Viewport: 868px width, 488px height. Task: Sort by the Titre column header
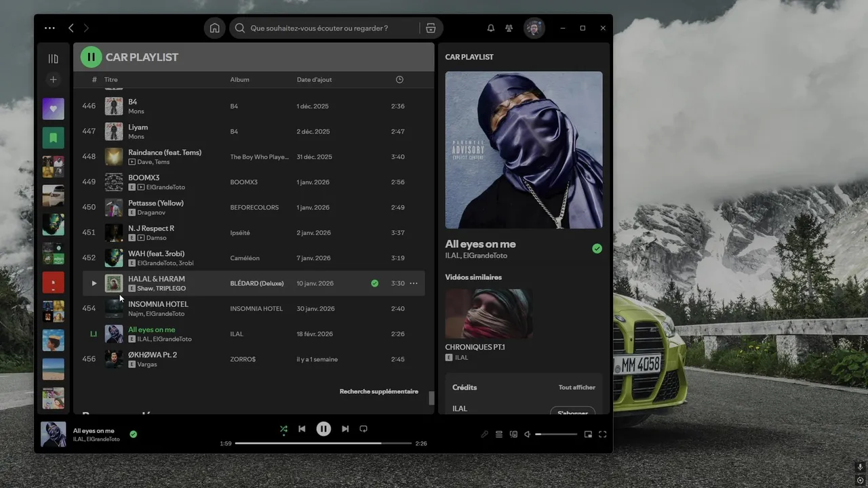point(111,79)
